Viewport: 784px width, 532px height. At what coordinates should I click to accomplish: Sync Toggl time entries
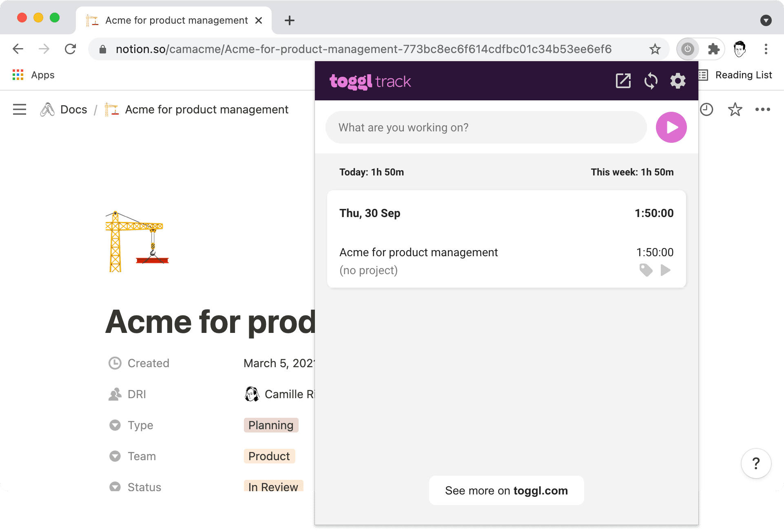point(651,81)
